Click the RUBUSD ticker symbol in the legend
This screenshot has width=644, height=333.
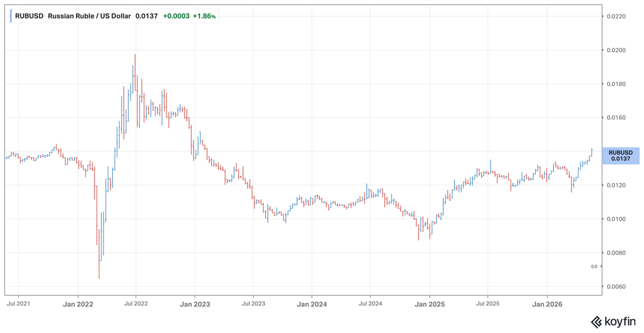(29, 16)
